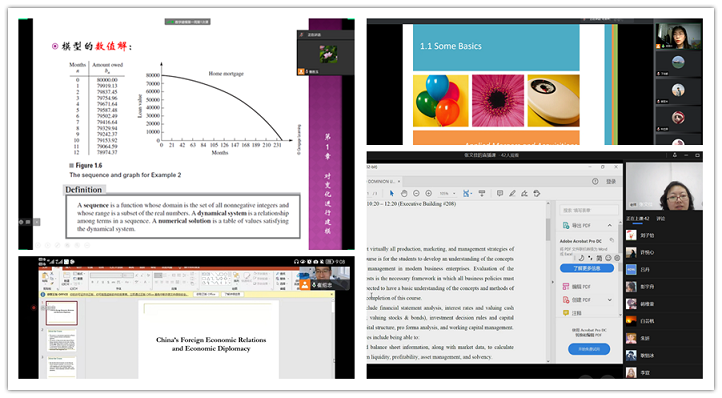Open the sticky note comment tool

[x=500, y=193]
